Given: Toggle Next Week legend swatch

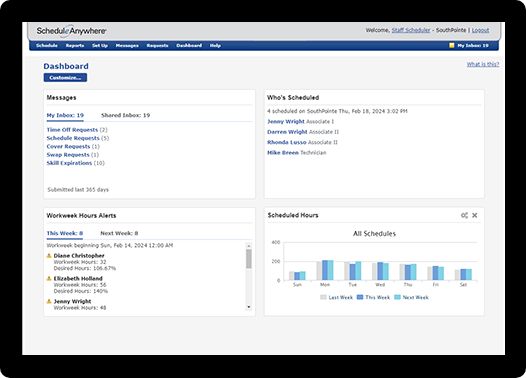Looking at the screenshot, I should [398, 297].
